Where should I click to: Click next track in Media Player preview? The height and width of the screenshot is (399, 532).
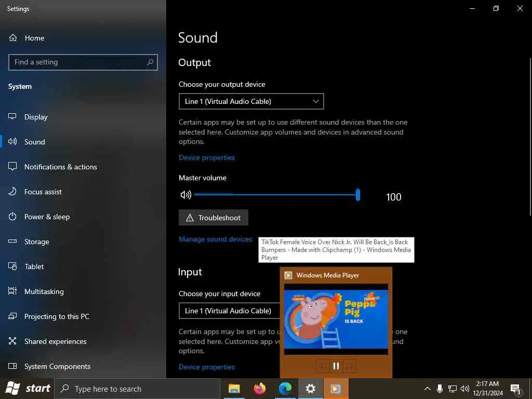click(350, 366)
